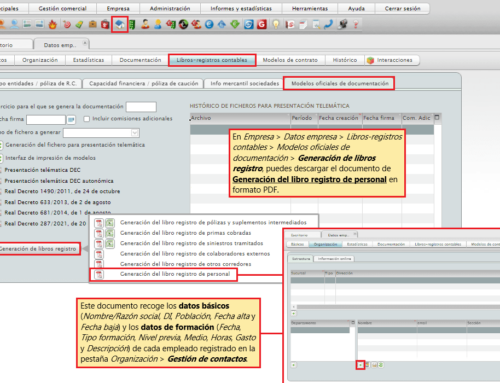Click the black clock toolbar icon
The image size is (500, 383).
183,24
